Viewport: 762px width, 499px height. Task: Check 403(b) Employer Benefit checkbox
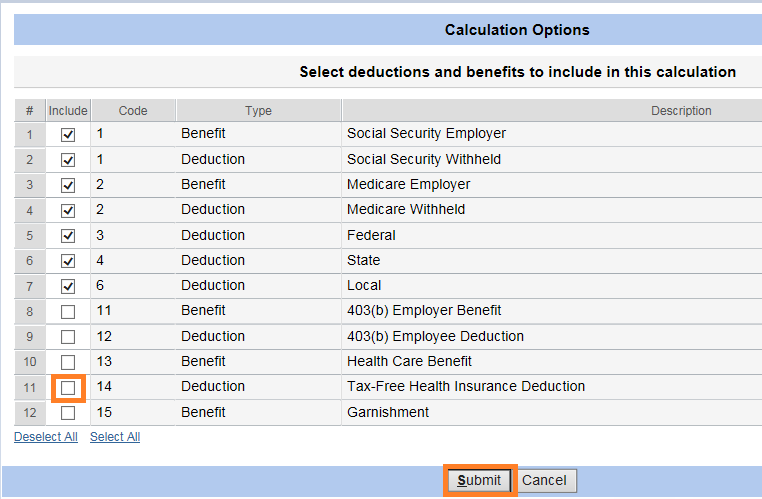click(68, 311)
